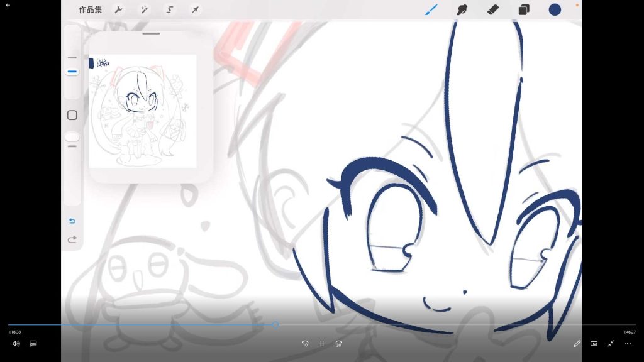Screen dimensions: 644x362
Task: Open the 作品集 gallery
Action: pos(90,9)
